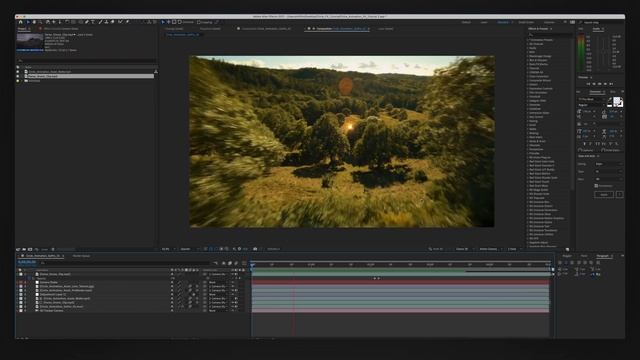The height and width of the screenshot is (360, 640).
Task: Select the Brush tool
Action: (100, 22)
